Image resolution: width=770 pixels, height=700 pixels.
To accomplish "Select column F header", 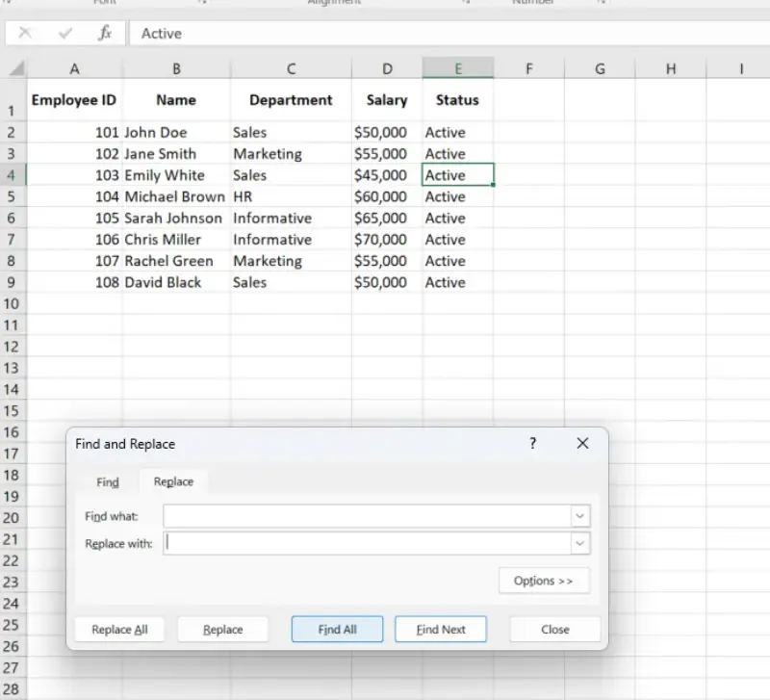I will pos(528,68).
